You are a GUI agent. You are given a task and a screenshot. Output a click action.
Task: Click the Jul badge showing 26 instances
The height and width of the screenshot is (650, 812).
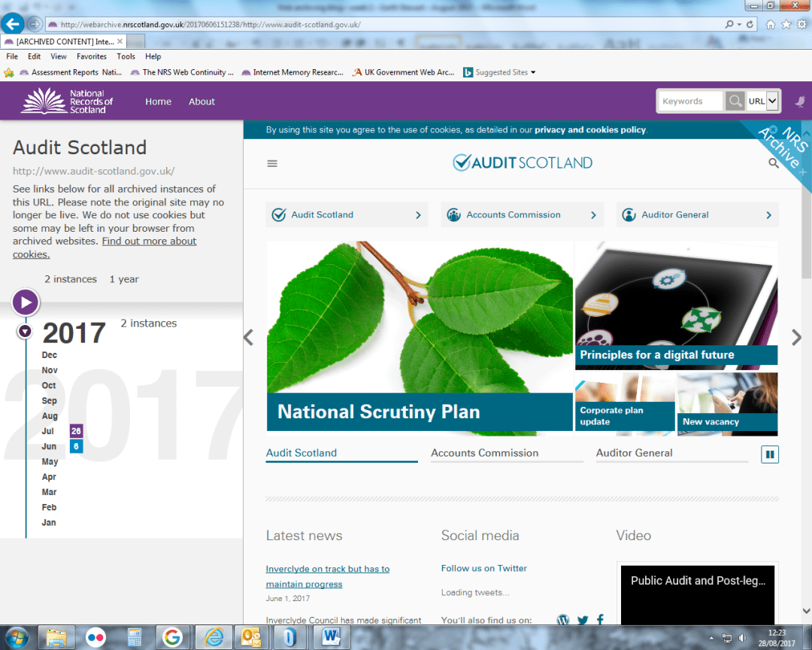(x=75, y=430)
